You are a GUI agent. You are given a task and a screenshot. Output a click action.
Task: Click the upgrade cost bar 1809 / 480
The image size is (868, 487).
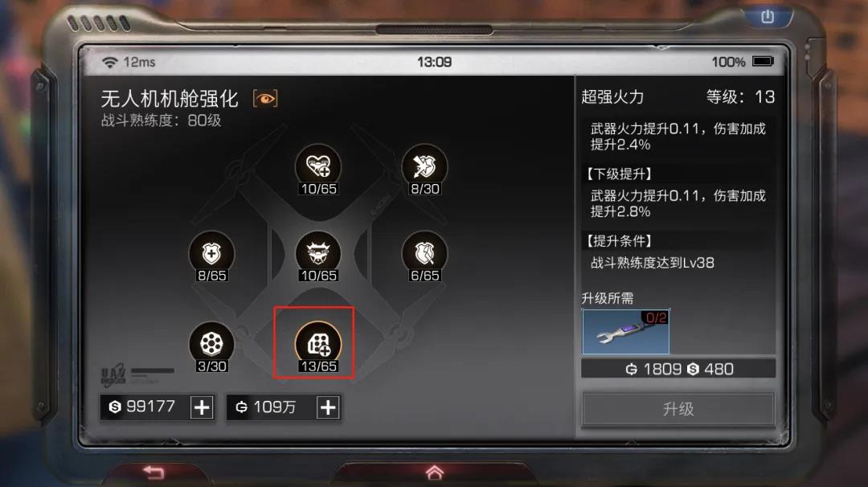pyautogui.click(x=678, y=369)
